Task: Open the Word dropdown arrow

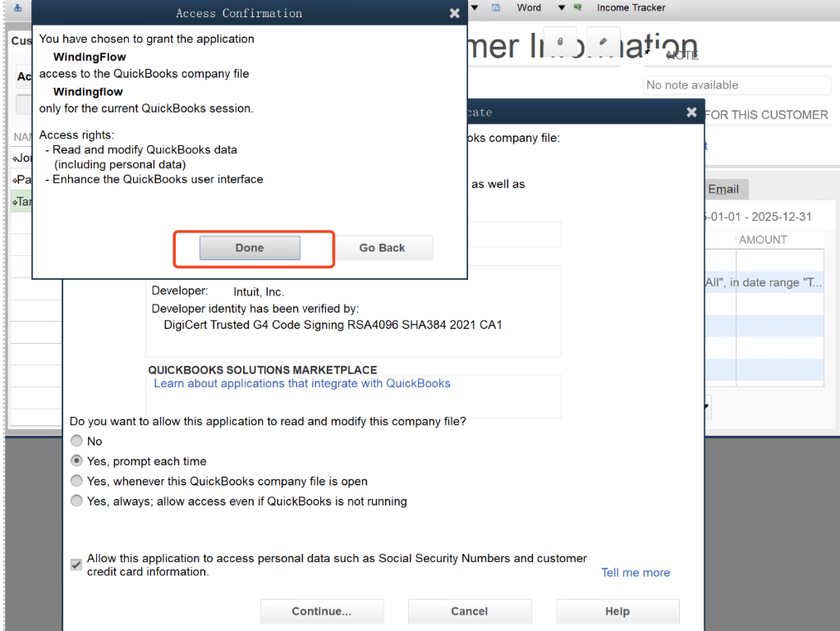Action: tap(562, 7)
